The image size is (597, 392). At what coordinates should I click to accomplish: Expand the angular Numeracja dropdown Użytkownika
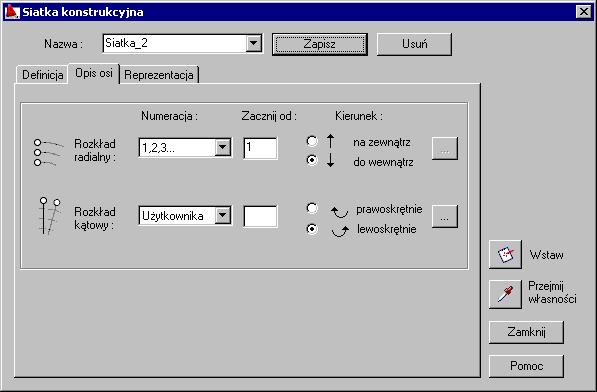(223, 215)
